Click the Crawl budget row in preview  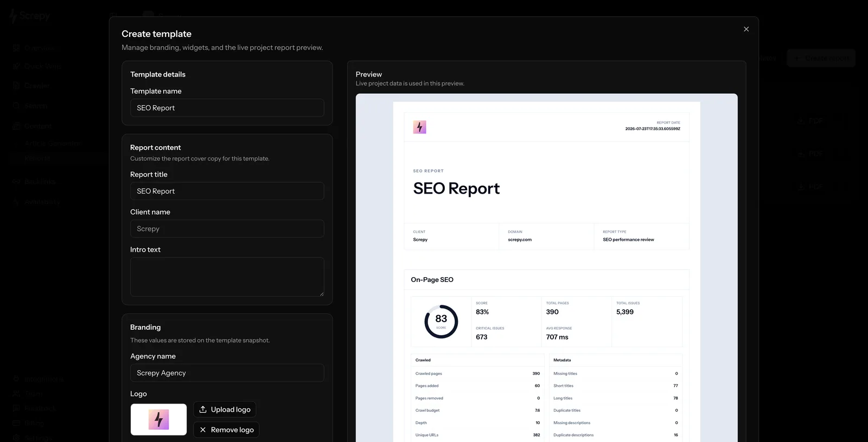[477, 411]
